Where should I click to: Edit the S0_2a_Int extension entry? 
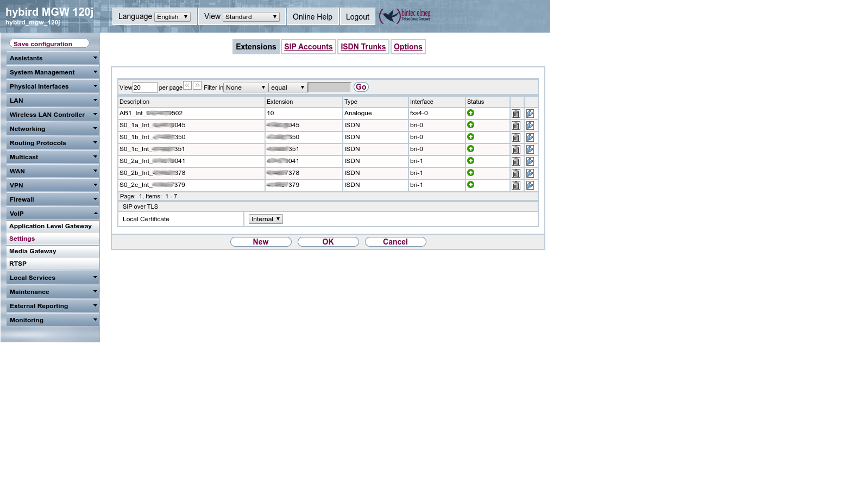click(530, 161)
